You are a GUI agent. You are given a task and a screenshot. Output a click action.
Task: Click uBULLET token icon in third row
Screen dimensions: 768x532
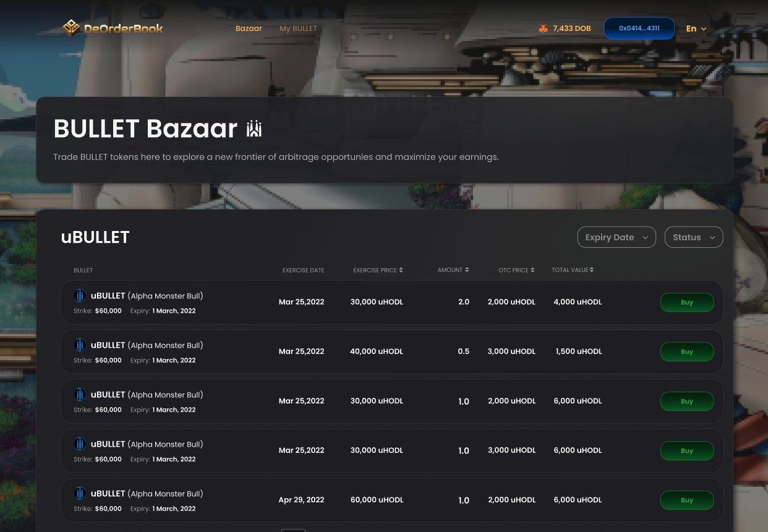[x=80, y=394]
